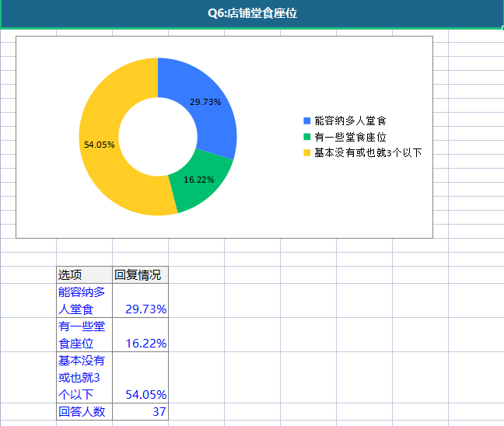Select table cell 有一些堂食座位

[84, 335]
